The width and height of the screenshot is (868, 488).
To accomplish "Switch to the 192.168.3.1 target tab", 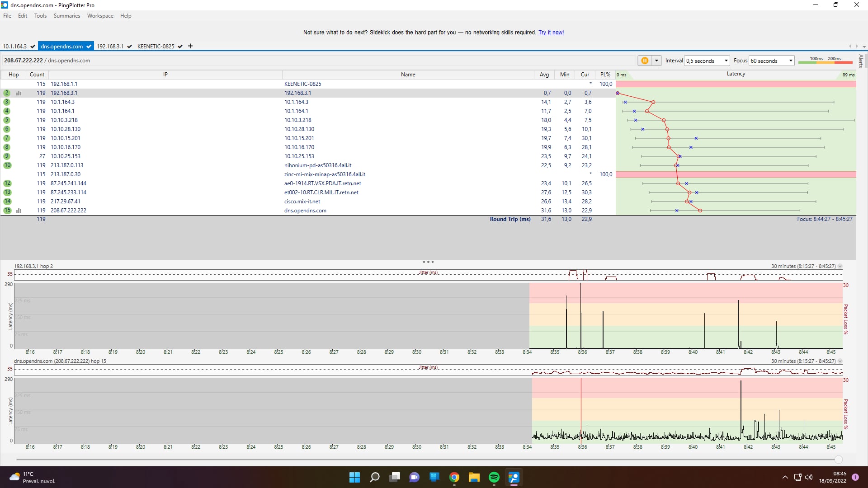I will tap(114, 46).
